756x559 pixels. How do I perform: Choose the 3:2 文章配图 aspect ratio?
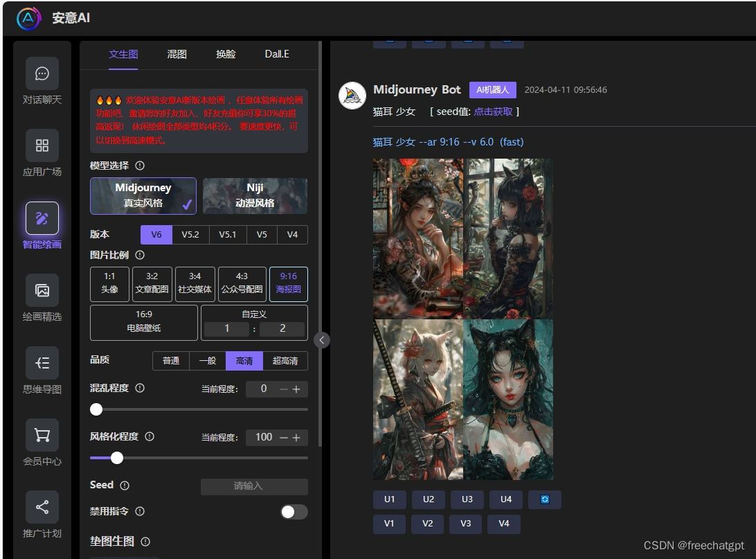tap(152, 284)
